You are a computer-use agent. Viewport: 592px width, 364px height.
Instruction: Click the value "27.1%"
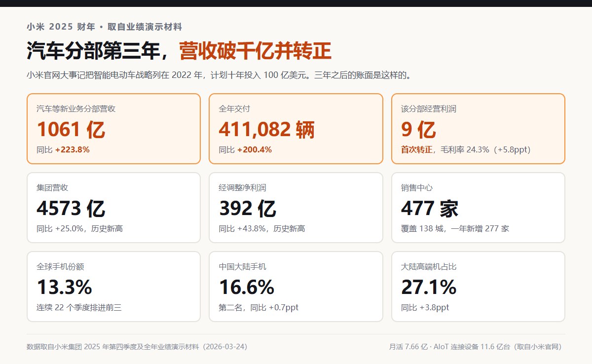click(x=429, y=287)
